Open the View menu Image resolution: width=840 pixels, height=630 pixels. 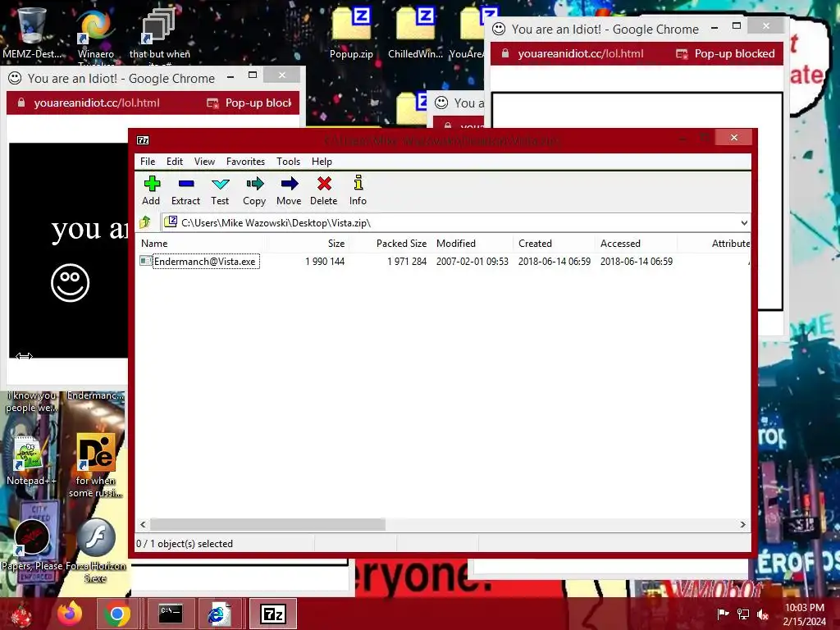204,162
